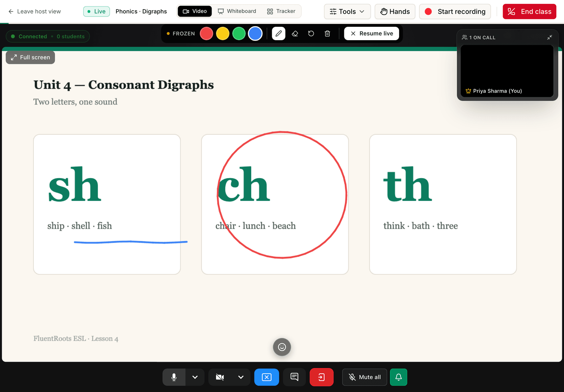Open the chat panel
564x392 pixels.
294,377
